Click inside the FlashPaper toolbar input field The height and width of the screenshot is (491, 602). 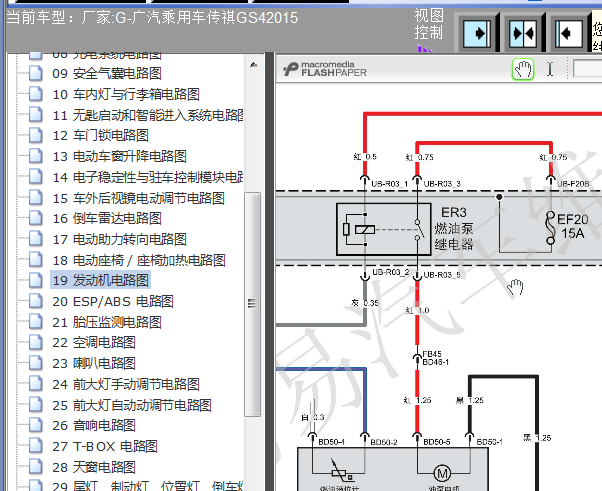[x=587, y=69]
